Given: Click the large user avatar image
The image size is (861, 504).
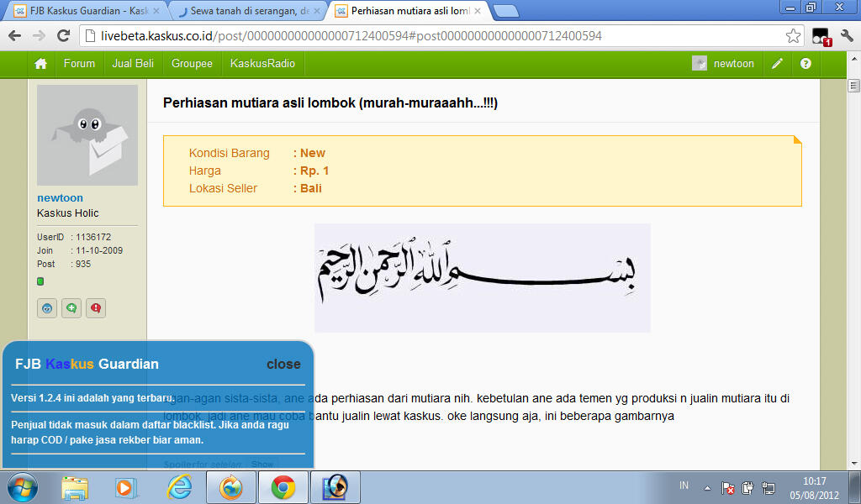Looking at the screenshot, I should point(87,135).
